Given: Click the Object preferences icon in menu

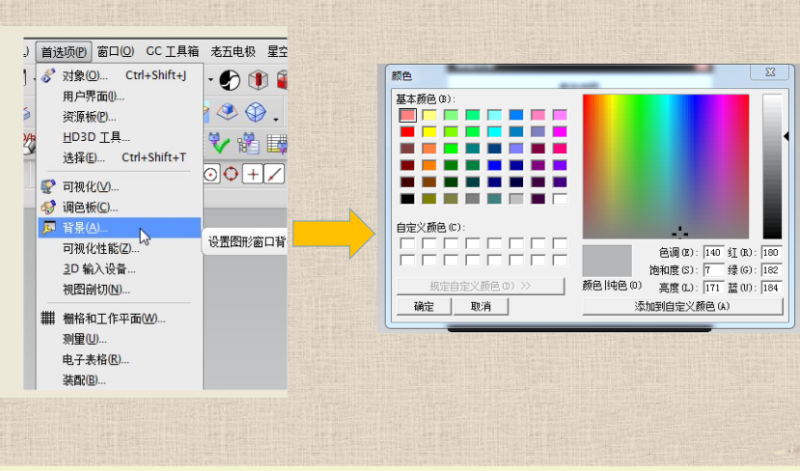Looking at the screenshot, I should click(x=47, y=75).
